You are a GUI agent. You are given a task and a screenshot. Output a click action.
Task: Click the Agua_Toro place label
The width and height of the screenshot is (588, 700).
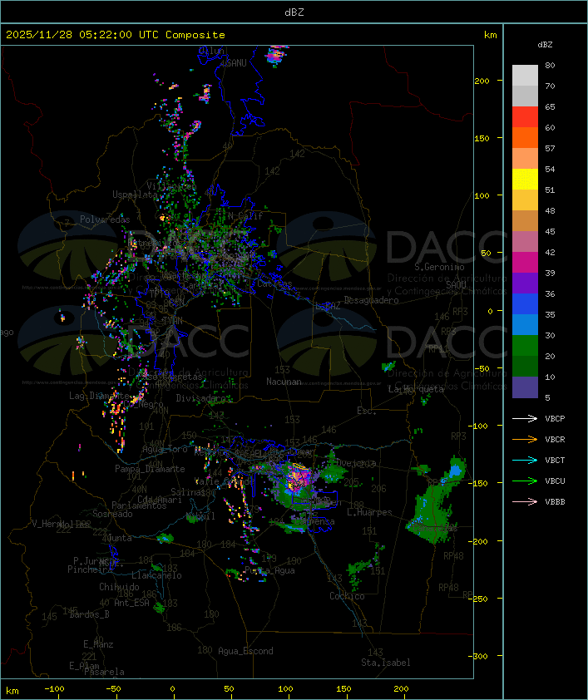(166, 449)
